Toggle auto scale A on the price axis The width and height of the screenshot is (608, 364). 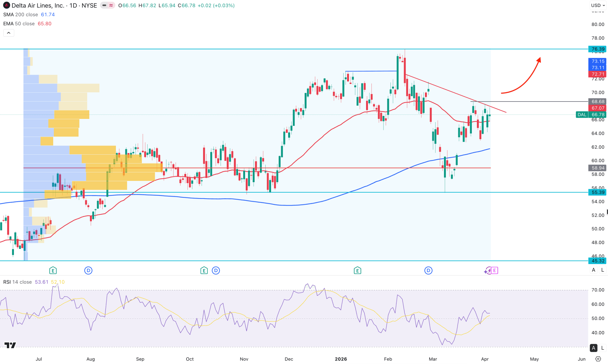(x=593, y=270)
